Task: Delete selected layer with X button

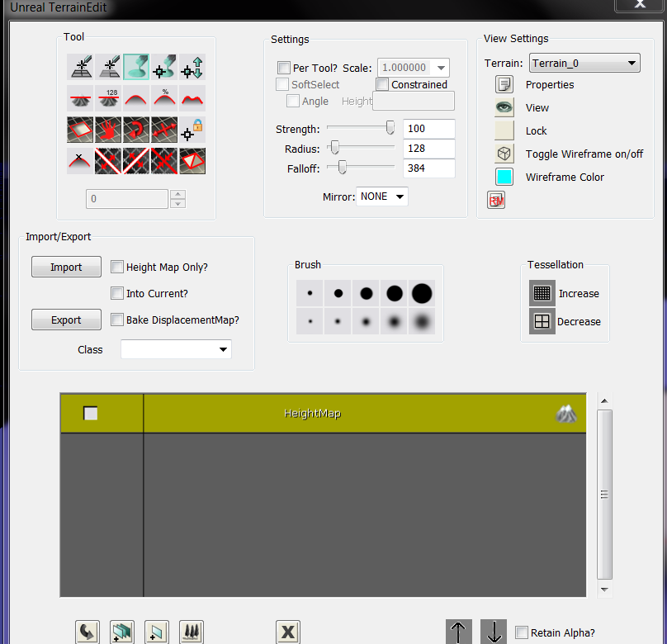Action: (288, 632)
